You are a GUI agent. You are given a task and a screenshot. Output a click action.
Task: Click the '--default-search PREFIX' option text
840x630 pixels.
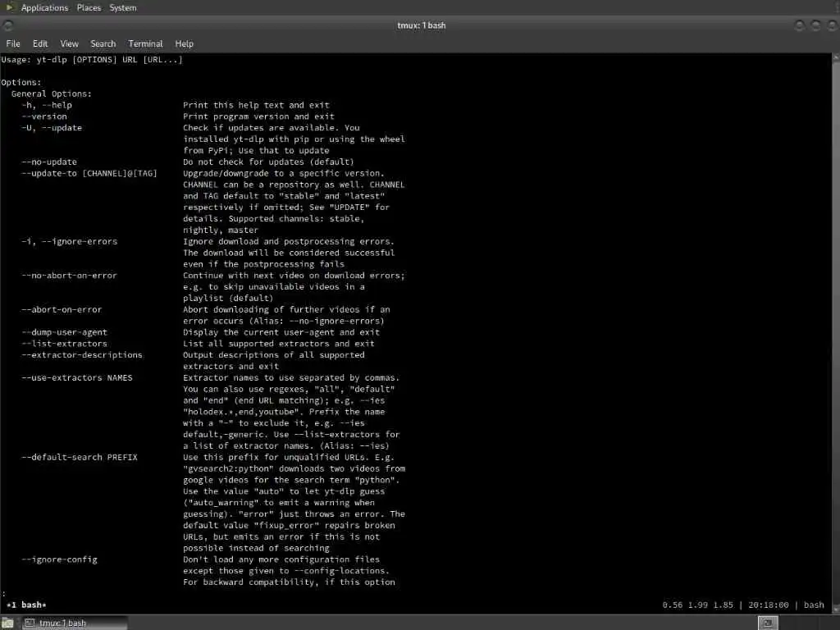[x=80, y=457]
